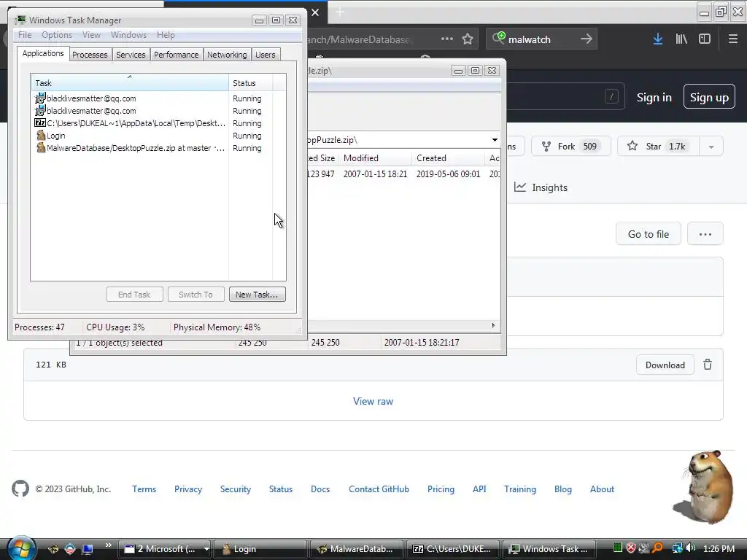
Task: Open Task Manager View menu
Action: pyautogui.click(x=91, y=35)
